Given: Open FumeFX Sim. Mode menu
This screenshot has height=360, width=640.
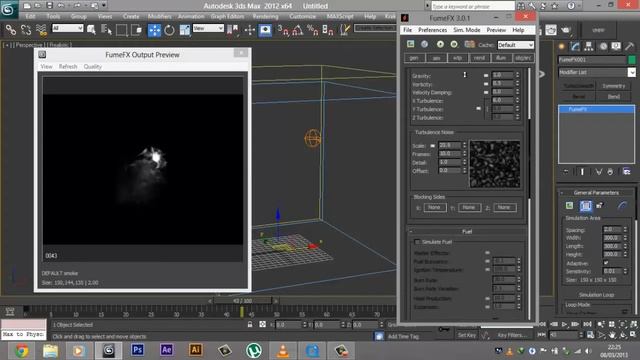Looking at the screenshot, I should (x=467, y=30).
